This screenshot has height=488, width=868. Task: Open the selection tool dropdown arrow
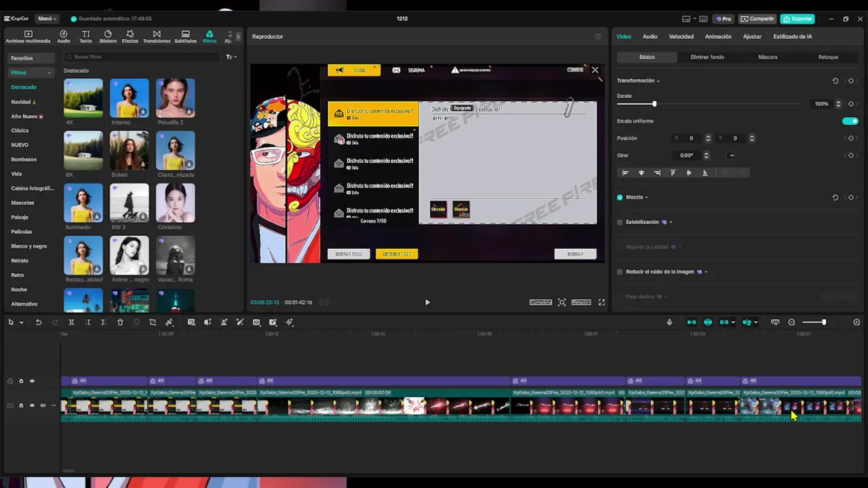pos(21,323)
